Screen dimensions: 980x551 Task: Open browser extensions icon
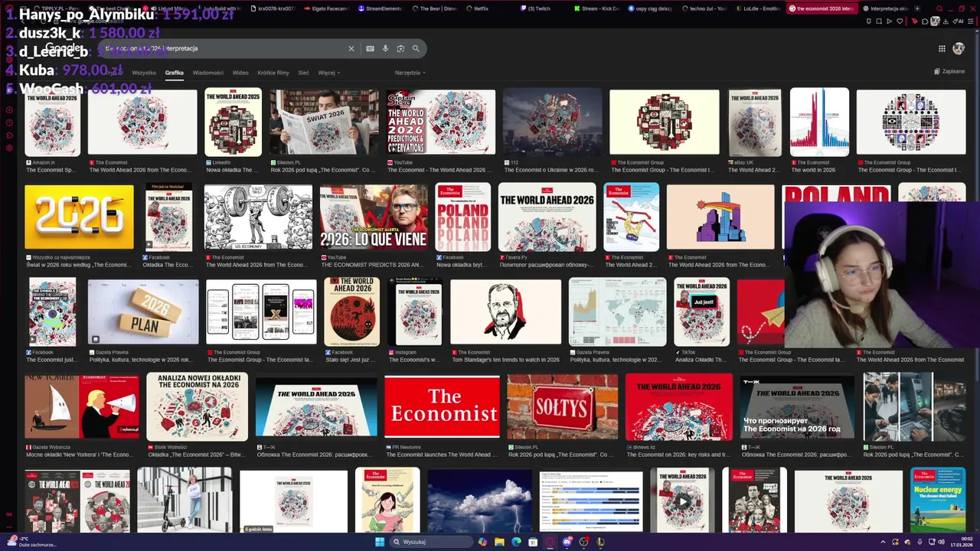[925, 21]
